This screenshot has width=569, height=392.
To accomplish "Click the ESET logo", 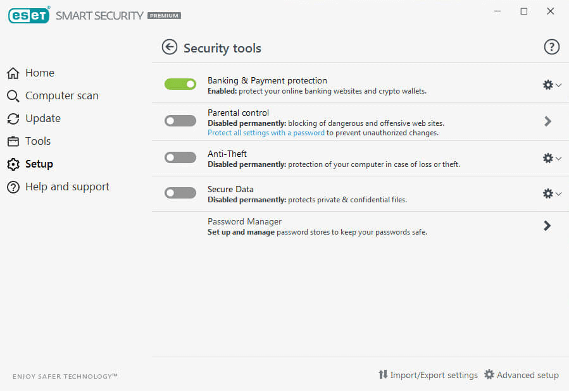I will click(x=28, y=15).
